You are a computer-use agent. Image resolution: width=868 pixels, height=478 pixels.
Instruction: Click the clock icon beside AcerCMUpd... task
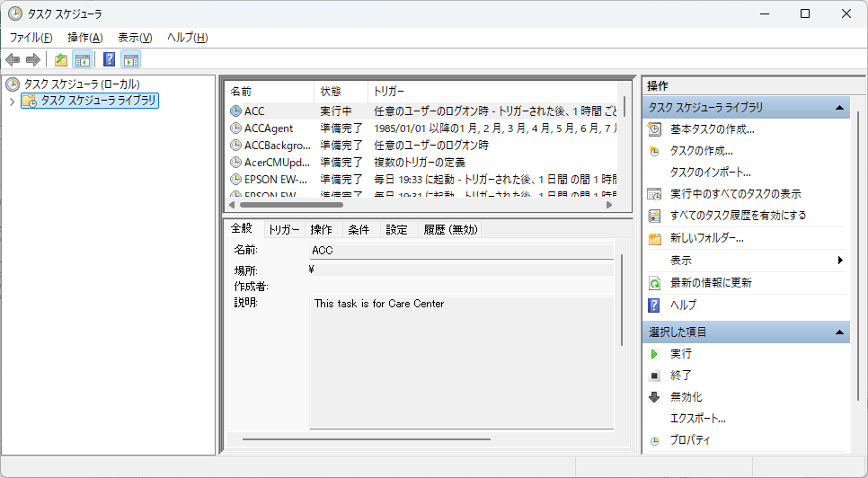[x=235, y=163]
